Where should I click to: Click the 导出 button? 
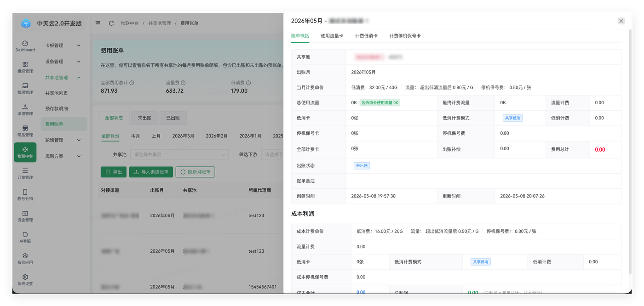click(x=114, y=172)
